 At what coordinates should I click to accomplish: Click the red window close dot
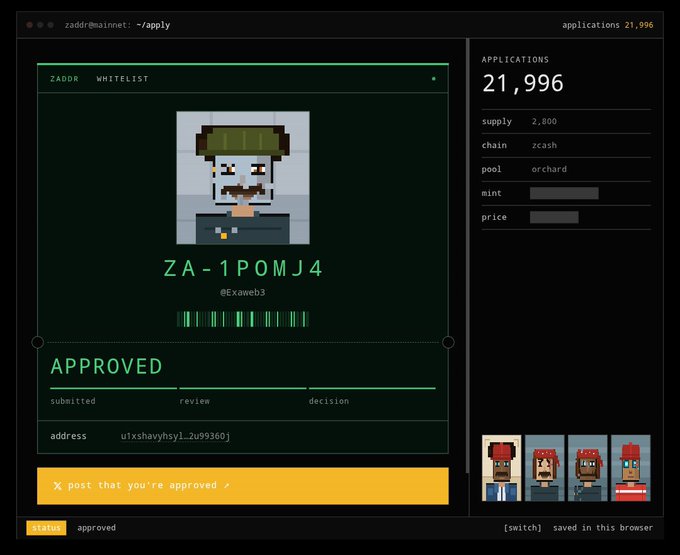click(29, 25)
